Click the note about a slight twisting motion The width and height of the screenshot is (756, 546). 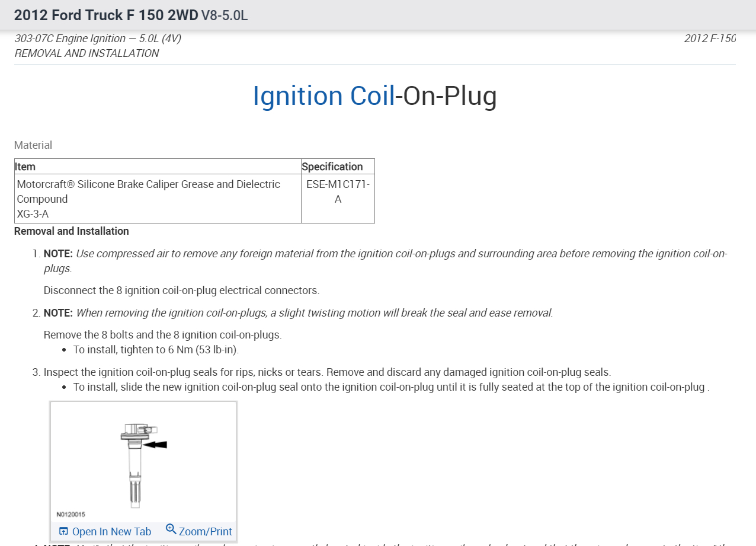point(299,312)
